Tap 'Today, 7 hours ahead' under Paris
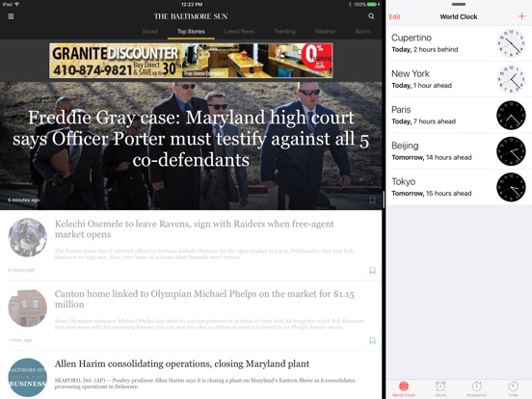 coord(423,121)
